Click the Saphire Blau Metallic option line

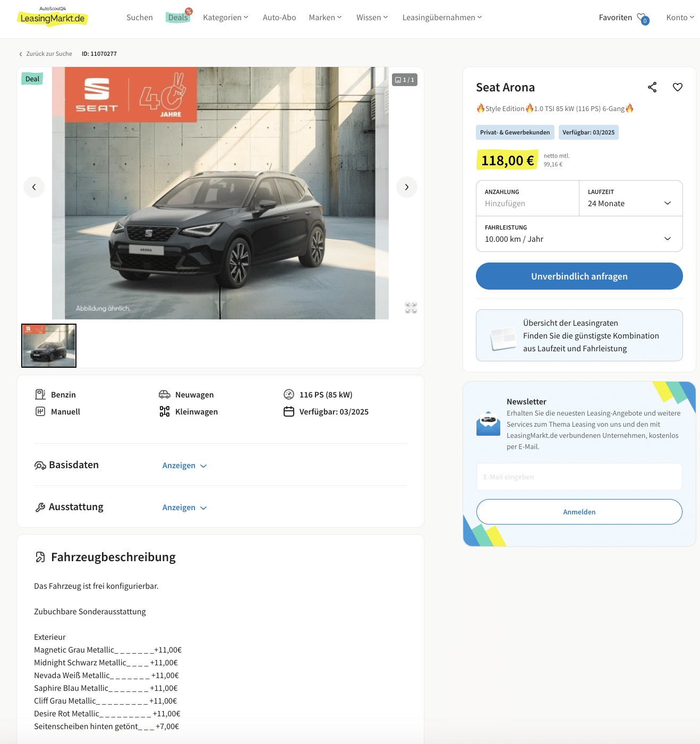[106, 688]
